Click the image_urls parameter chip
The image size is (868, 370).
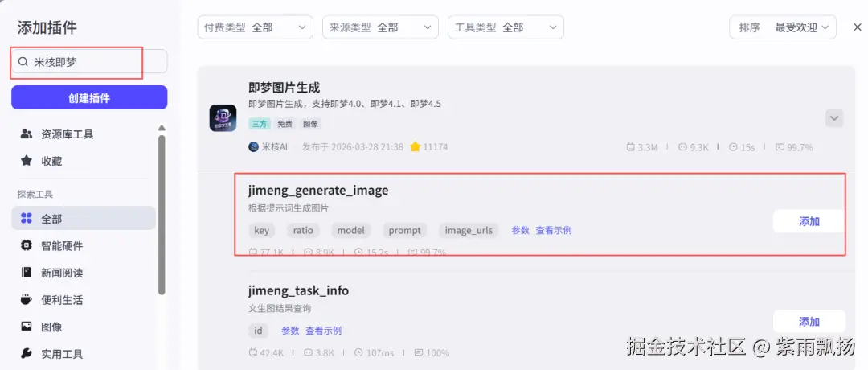[x=469, y=230]
